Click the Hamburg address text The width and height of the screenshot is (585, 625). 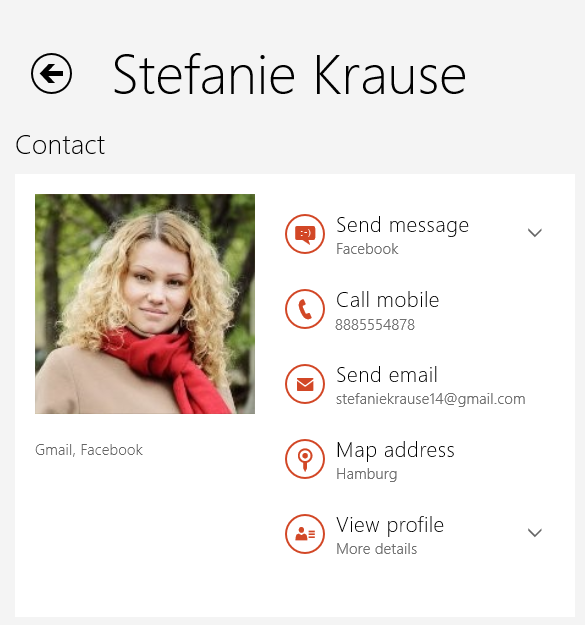tap(367, 474)
